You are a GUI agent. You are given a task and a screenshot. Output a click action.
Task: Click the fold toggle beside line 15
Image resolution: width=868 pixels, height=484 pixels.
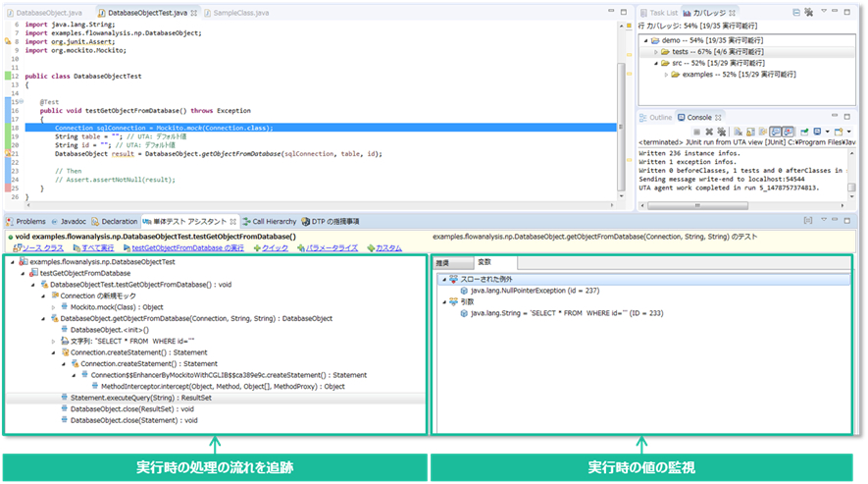[21, 102]
